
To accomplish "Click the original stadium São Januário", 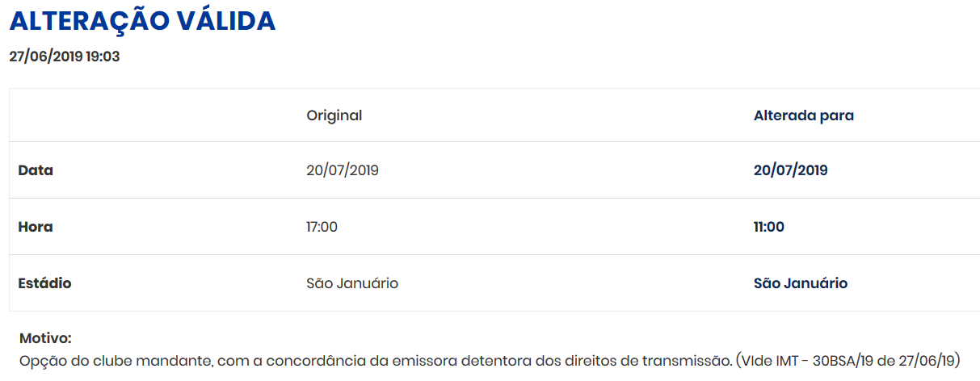I will coord(352,283).
